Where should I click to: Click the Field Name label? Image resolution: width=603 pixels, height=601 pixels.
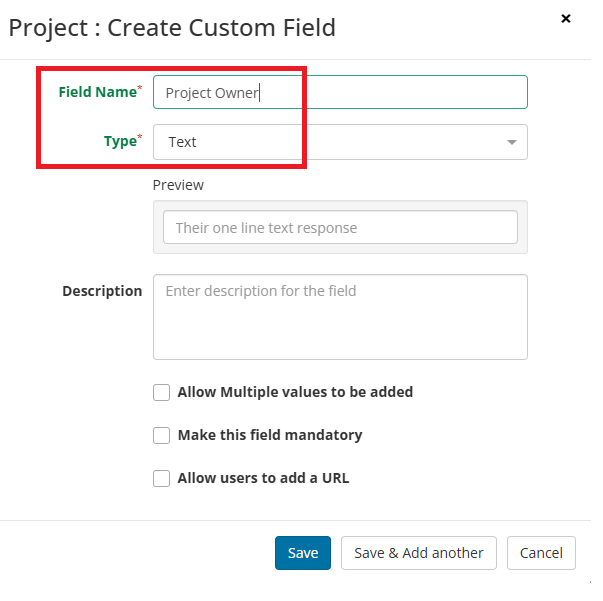click(98, 92)
